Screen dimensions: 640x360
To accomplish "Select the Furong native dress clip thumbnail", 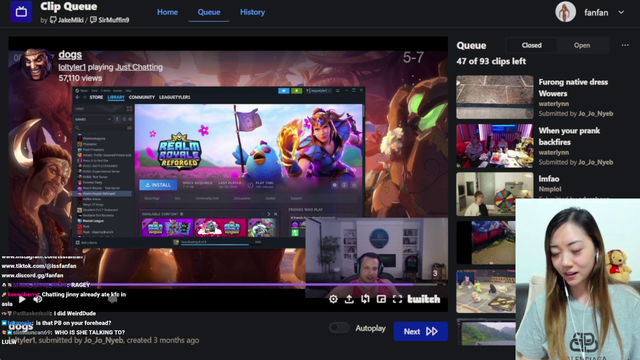I will click(x=495, y=97).
